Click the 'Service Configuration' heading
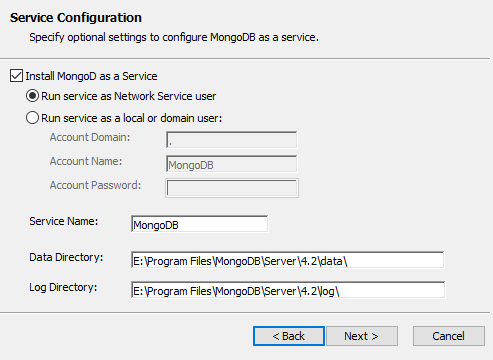 (x=76, y=18)
